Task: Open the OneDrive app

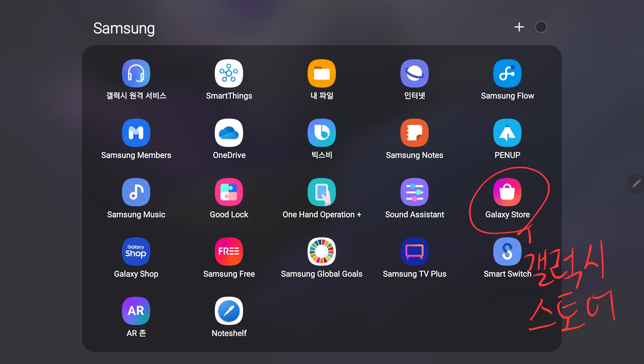Action: [x=229, y=133]
